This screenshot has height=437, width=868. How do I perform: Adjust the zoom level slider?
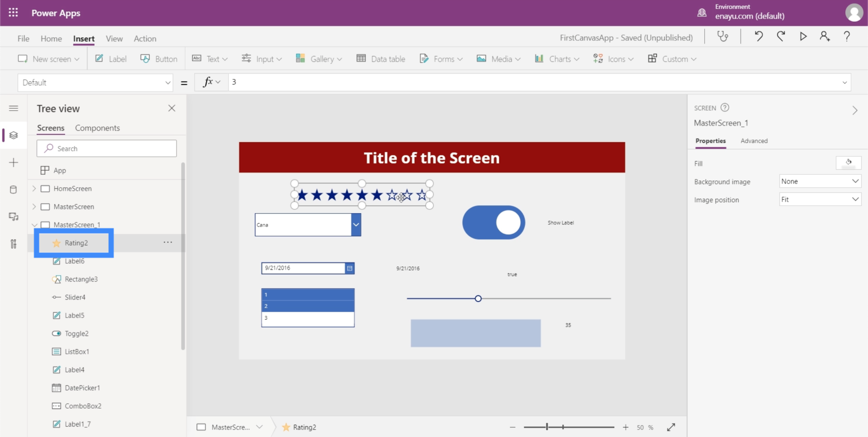pyautogui.click(x=569, y=427)
